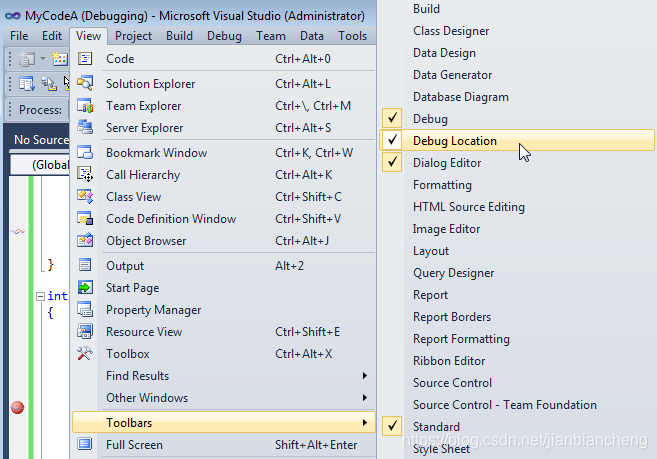Screen dimensions: 657x459
Task: Click the first debug toolbar icon left of Process
Action: tap(27, 84)
